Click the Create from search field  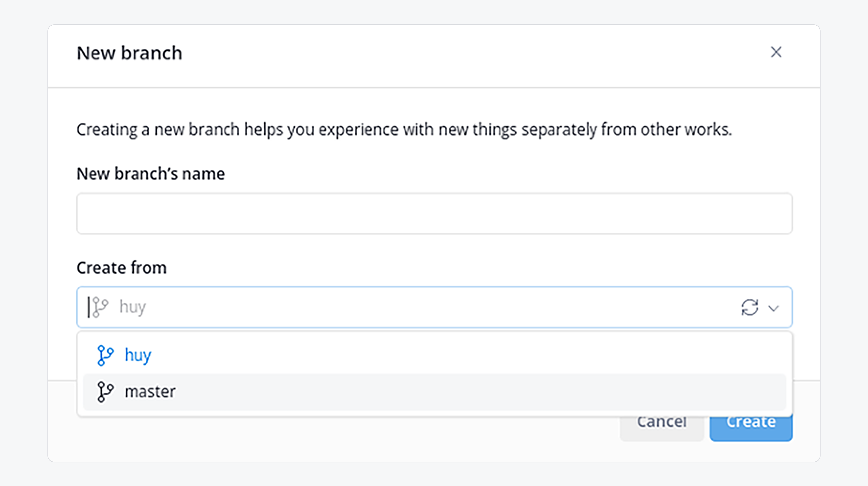click(x=434, y=307)
